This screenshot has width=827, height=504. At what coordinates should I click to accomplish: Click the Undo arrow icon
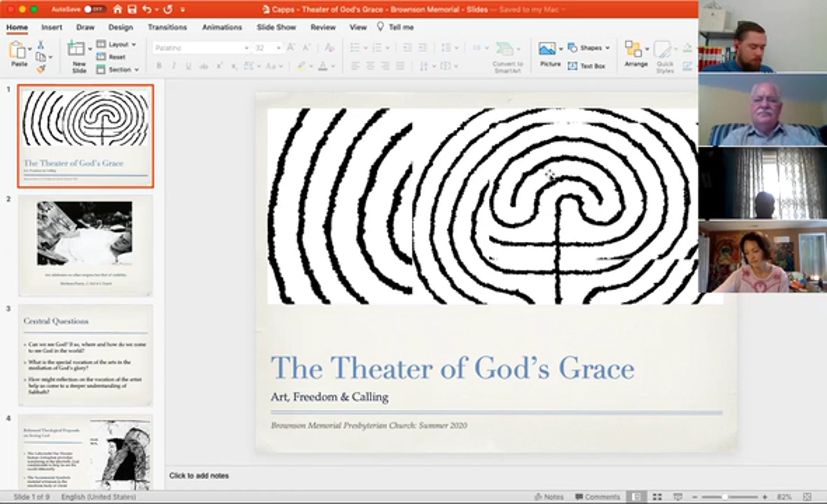pyautogui.click(x=147, y=9)
